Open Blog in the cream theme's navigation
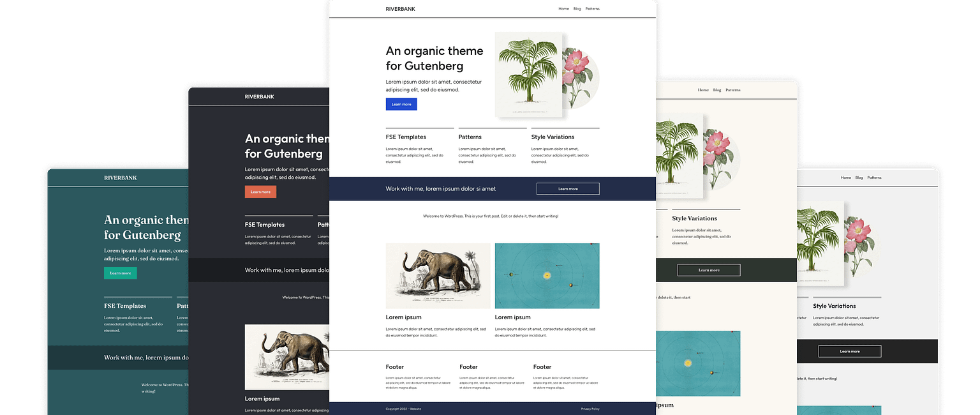 click(x=717, y=90)
